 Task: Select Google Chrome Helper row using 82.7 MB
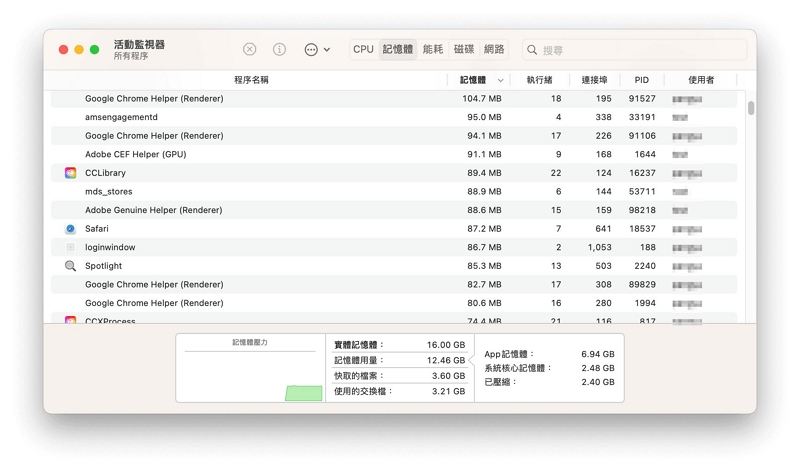click(x=394, y=284)
